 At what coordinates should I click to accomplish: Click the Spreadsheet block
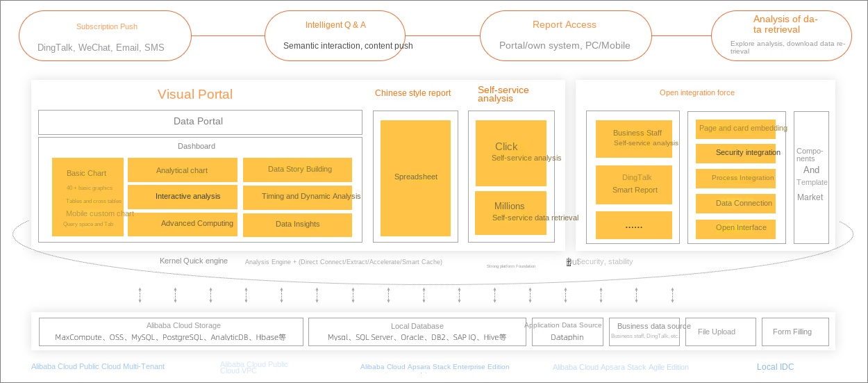point(415,178)
